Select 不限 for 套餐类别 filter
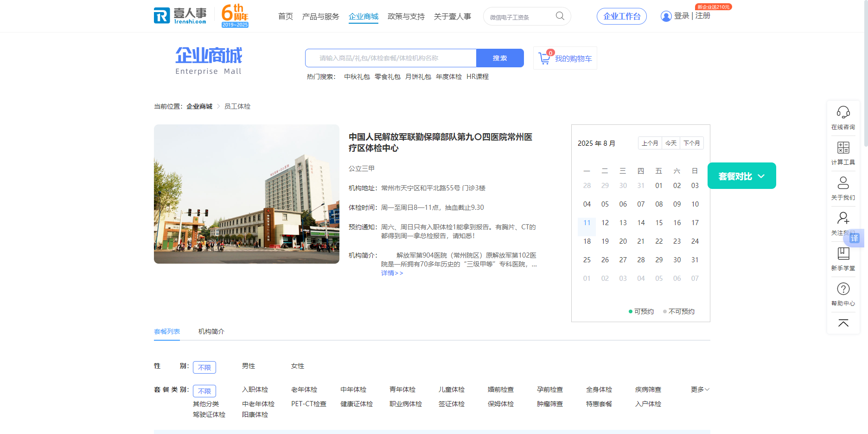Image resolution: width=868 pixels, height=434 pixels. pyautogui.click(x=204, y=391)
